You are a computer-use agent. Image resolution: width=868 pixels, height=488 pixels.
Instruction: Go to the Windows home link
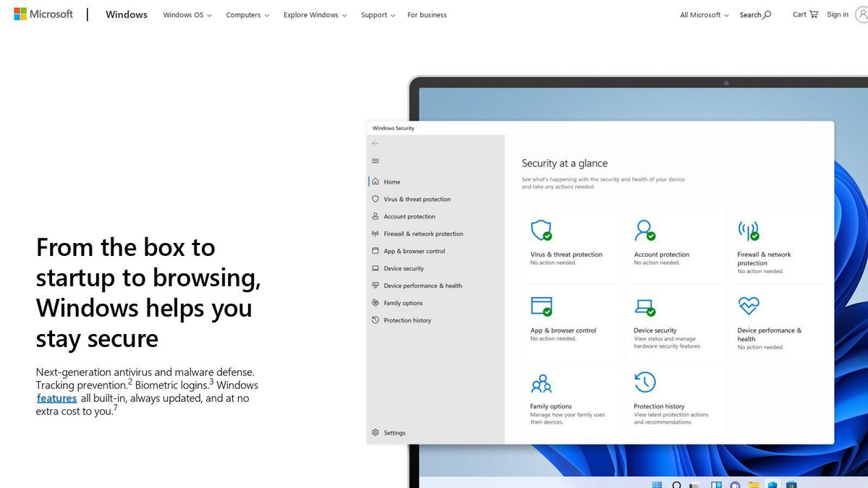(x=127, y=14)
